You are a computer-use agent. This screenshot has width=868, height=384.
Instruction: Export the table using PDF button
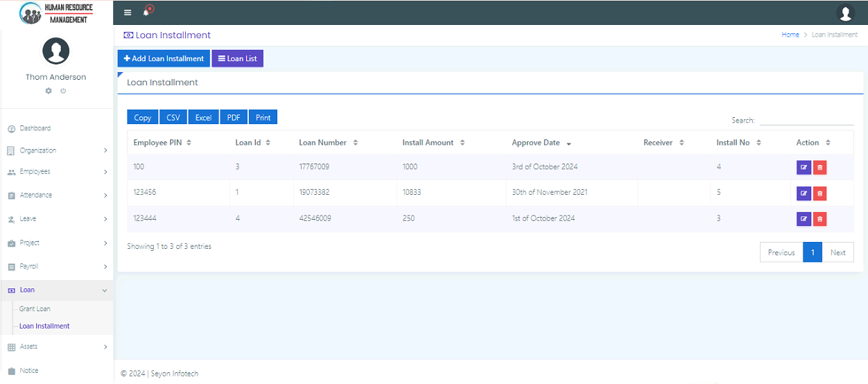pos(234,118)
